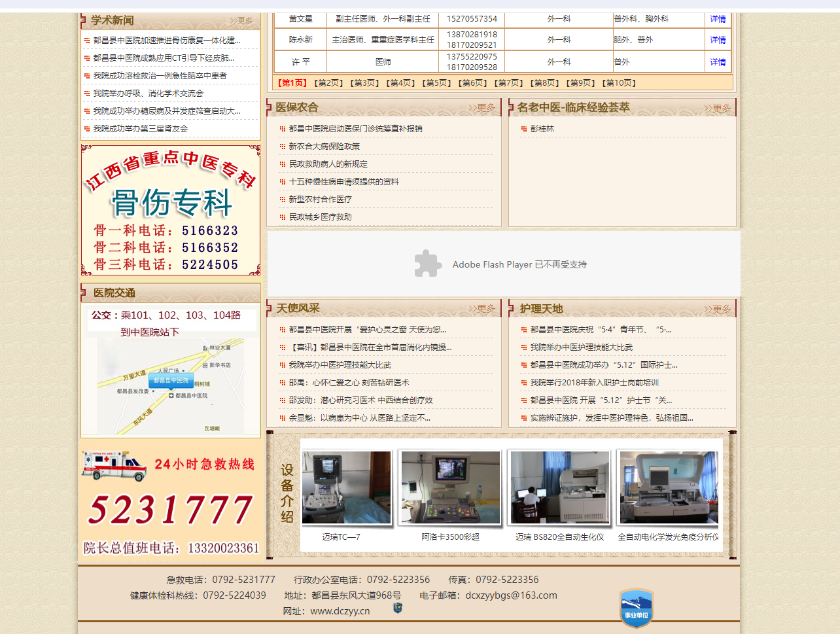The height and width of the screenshot is (634, 840).
Task: Open 实施辨证施护,发挥中医护理特色 article
Action: (x=612, y=418)
